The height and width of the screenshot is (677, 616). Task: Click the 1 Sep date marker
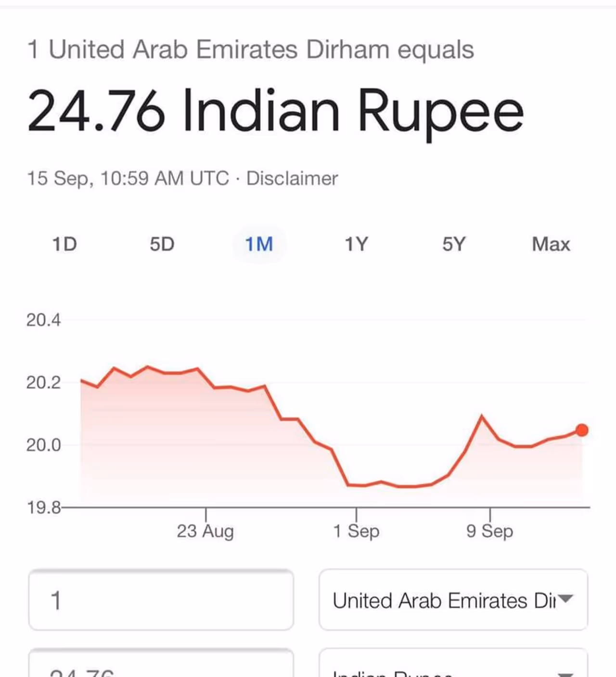pos(356,531)
